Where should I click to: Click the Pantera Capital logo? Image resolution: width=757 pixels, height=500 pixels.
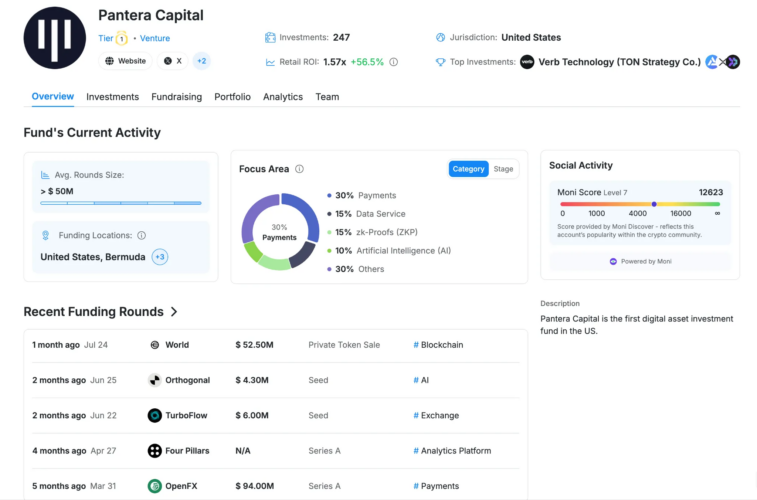pyautogui.click(x=55, y=38)
